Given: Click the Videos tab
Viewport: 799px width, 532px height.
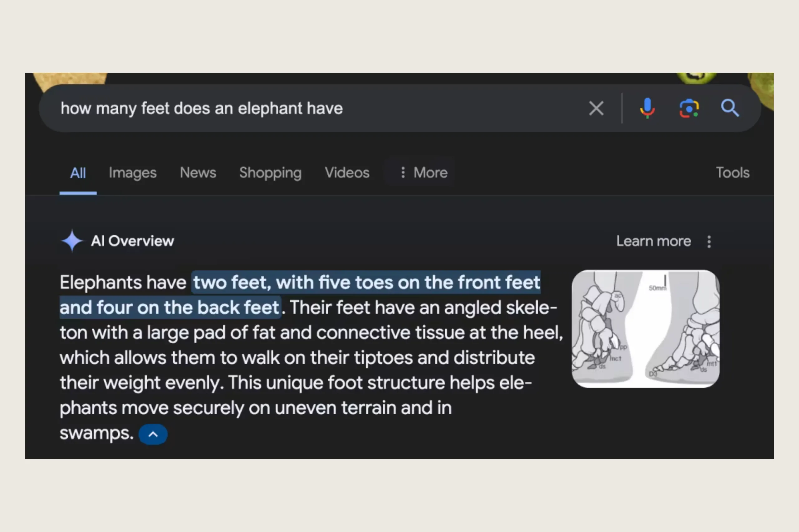Looking at the screenshot, I should (346, 173).
